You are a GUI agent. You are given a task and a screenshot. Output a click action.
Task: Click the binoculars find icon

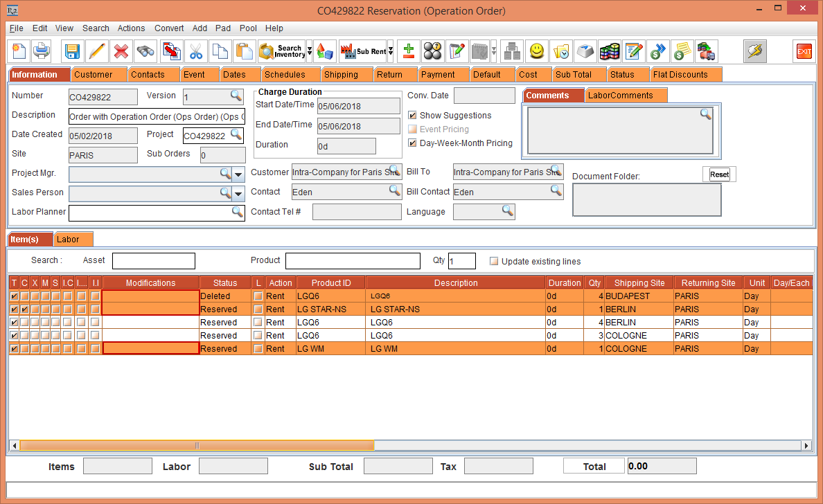pyautogui.click(x=145, y=51)
